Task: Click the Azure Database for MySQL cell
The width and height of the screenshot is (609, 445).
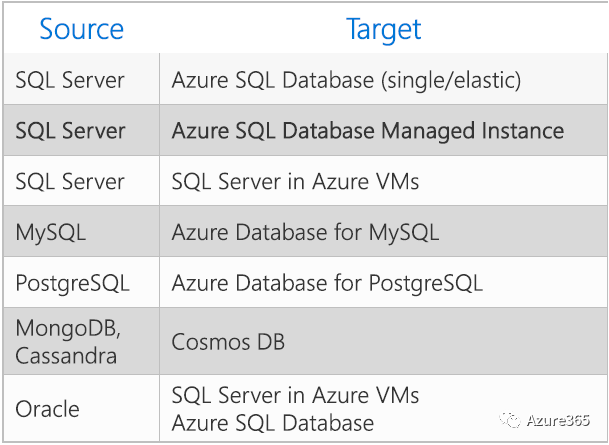Action: point(305,233)
